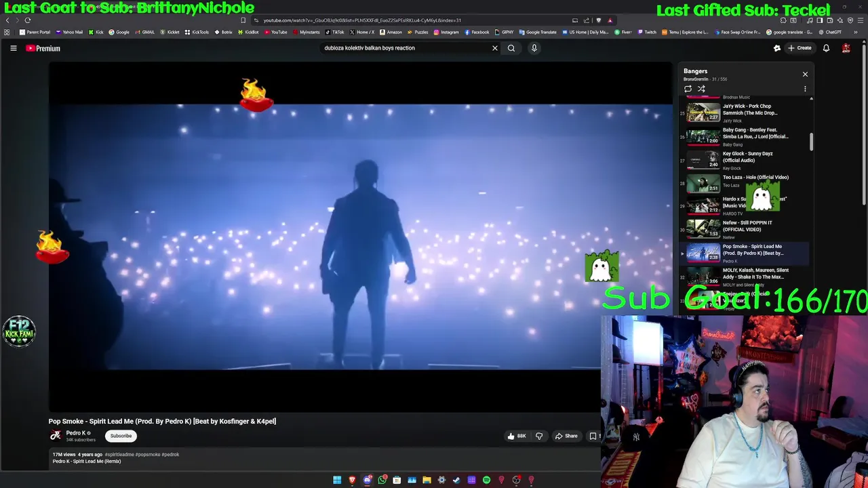
Task: Open Discord from the taskbar
Action: pyautogui.click(x=367, y=480)
